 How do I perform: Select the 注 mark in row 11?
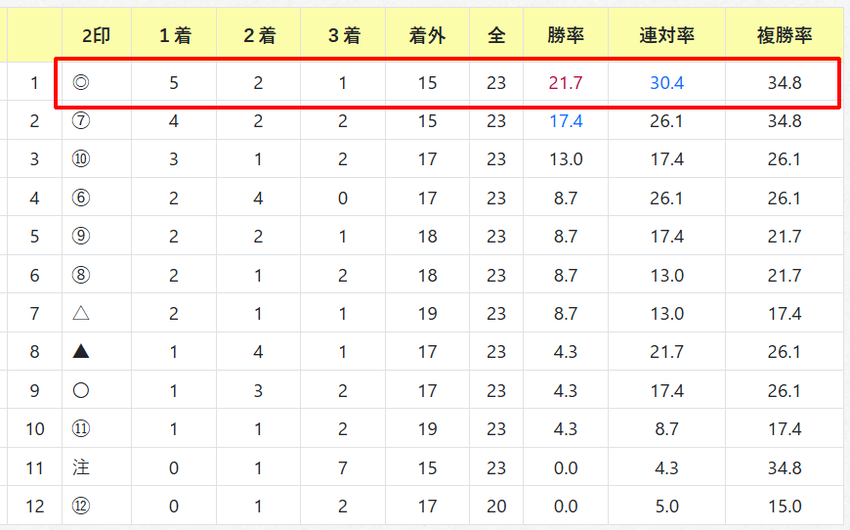[81, 467]
